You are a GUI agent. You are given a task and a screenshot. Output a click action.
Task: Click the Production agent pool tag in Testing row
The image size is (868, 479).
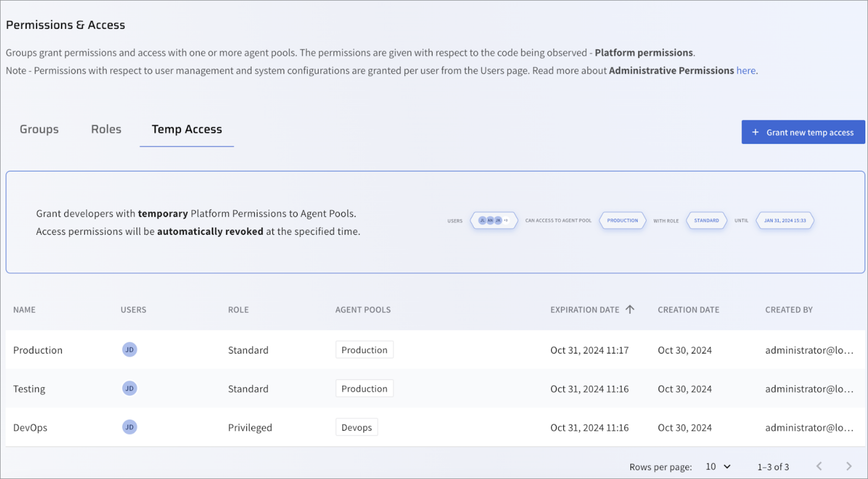click(364, 389)
